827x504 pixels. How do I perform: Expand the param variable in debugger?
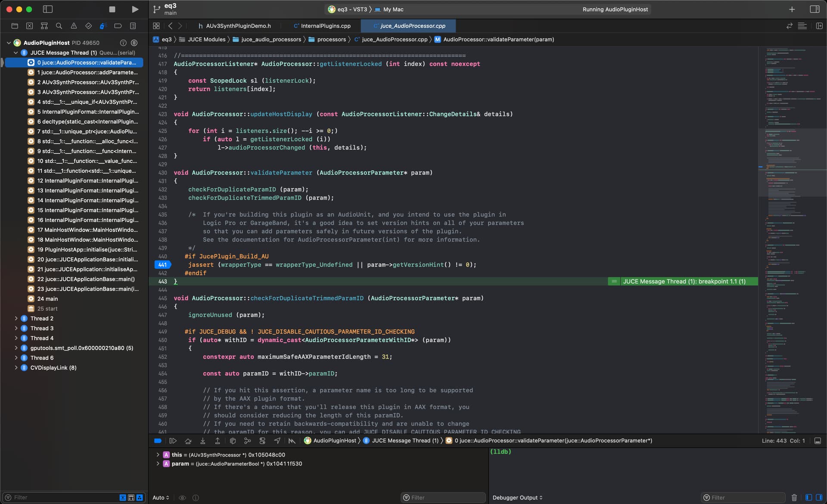tap(158, 464)
